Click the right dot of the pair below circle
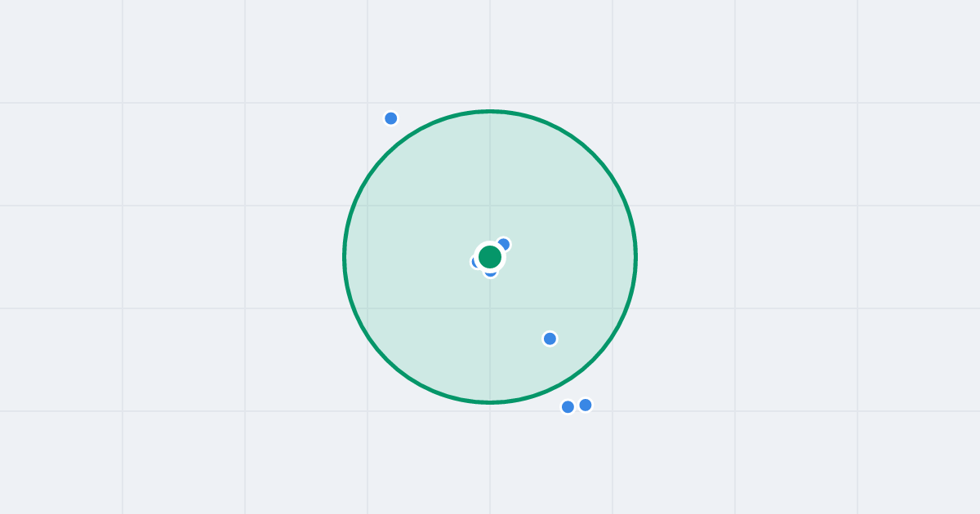The width and height of the screenshot is (980, 514). pyautogui.click(x=586, y=405)
